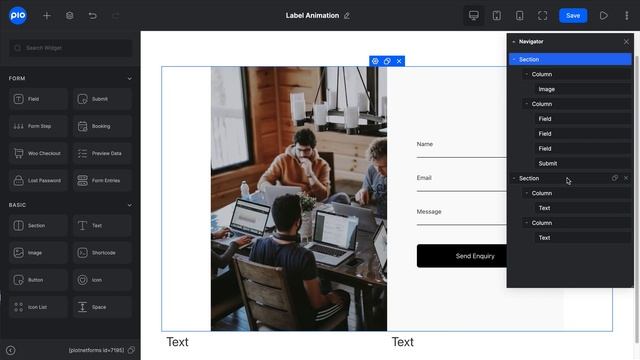Screen dimensions: 640x360
Task: Select the Button widget
Action: point(38,280)
